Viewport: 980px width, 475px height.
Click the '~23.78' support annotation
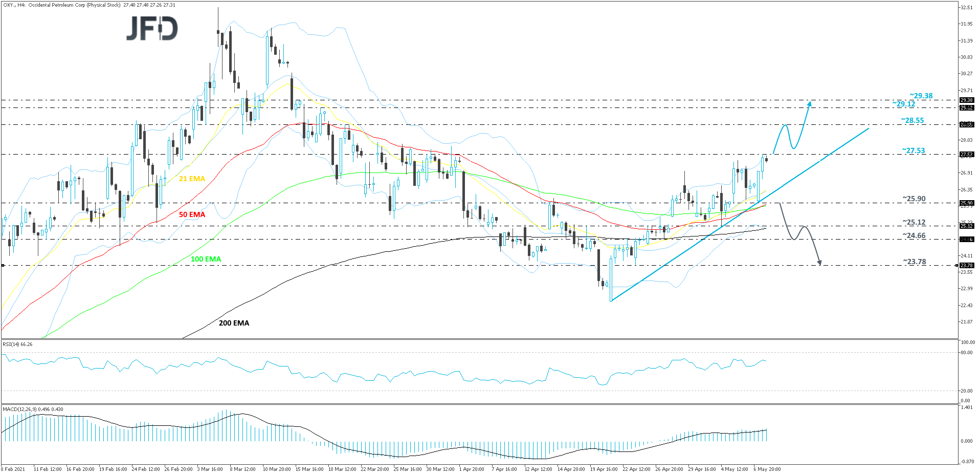914,262
